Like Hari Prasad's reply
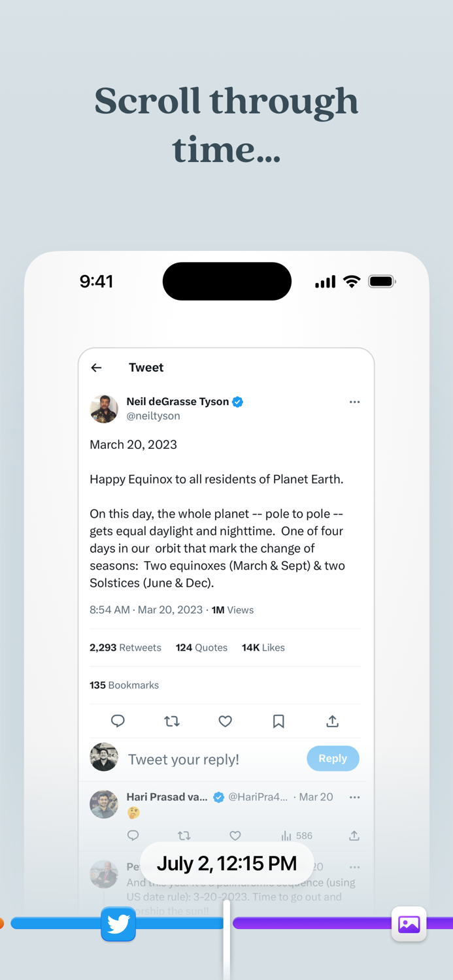Screen dimensions: 453x980 click(x=235, y=836)
